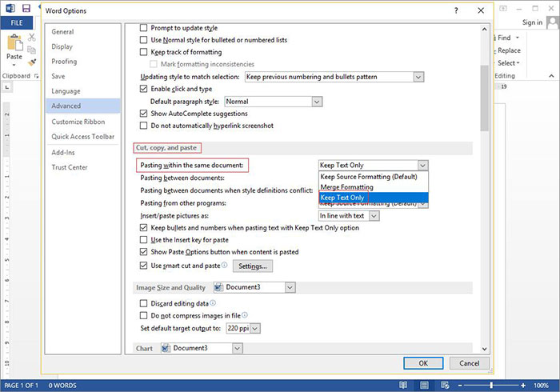The width and height of the screenshot is (560, 392).
Task: Open Trust Center category
Action: click(83, 167)
